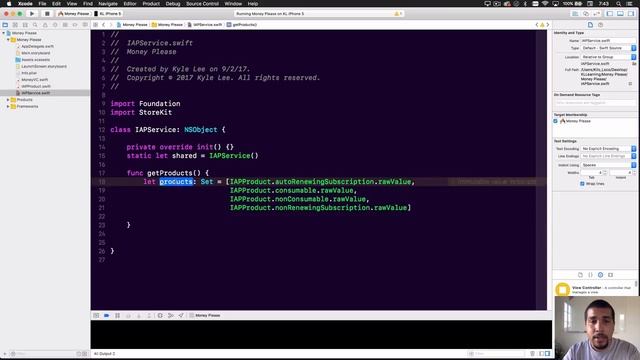Toggle breakpoints activation in debug bar

107,316
